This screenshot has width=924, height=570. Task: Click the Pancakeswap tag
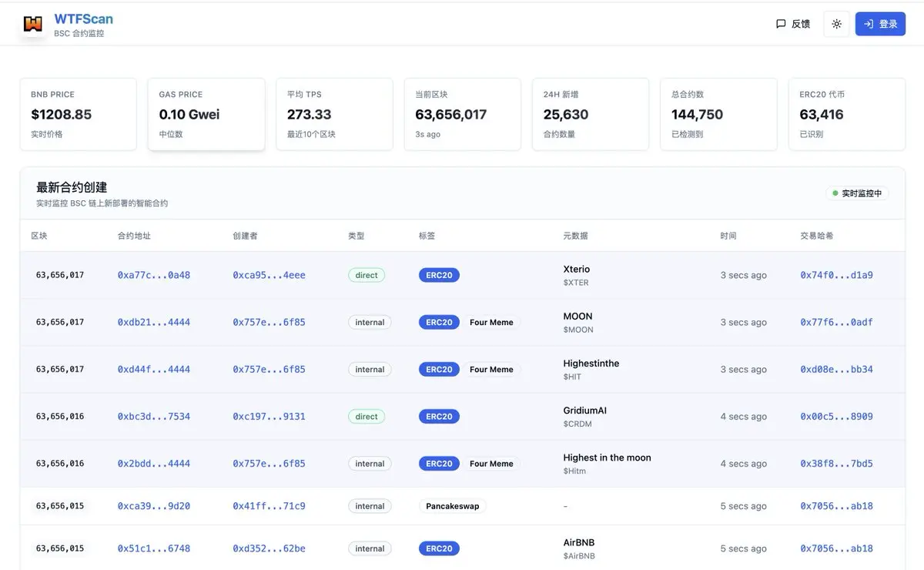click(452, 506)
